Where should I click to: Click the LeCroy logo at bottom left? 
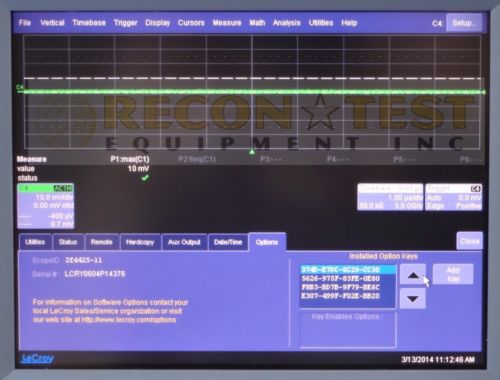point(37,359)
